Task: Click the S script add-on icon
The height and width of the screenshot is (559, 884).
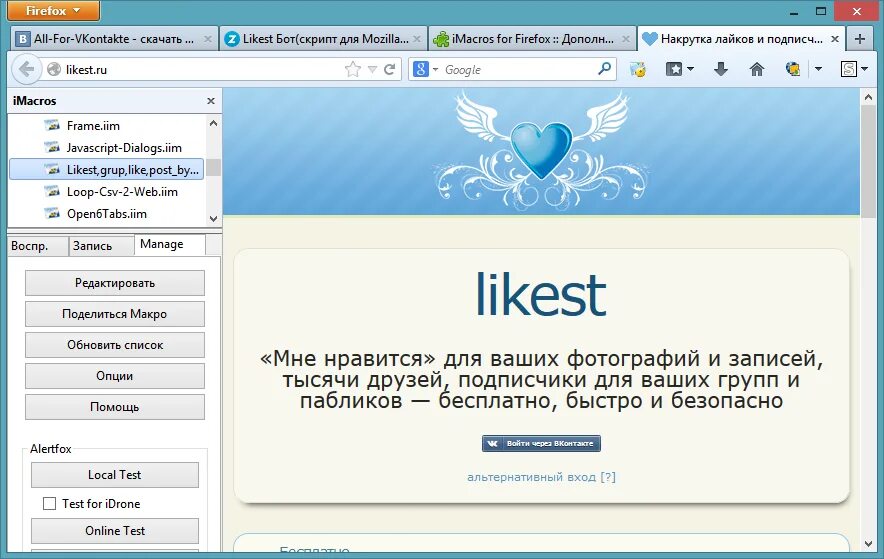Action: tap(848, 69)
